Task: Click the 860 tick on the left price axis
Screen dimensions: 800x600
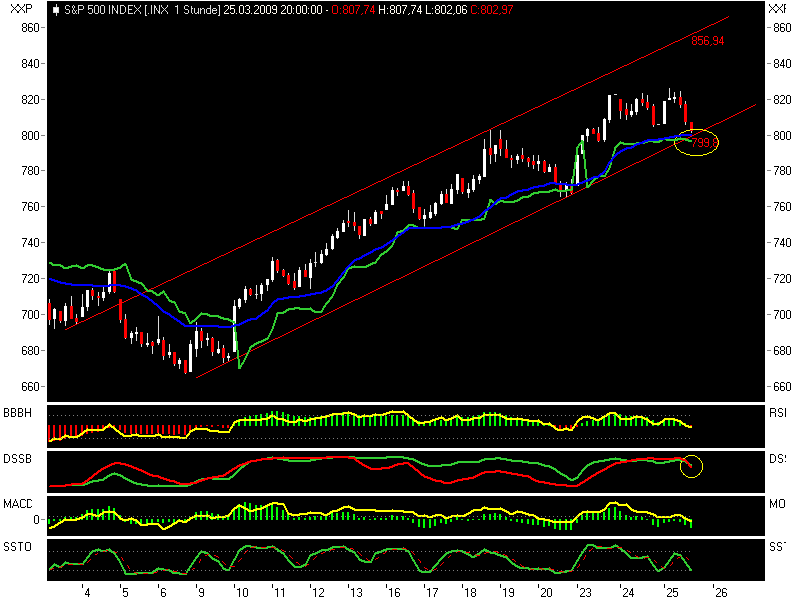Action: [30, 28]
